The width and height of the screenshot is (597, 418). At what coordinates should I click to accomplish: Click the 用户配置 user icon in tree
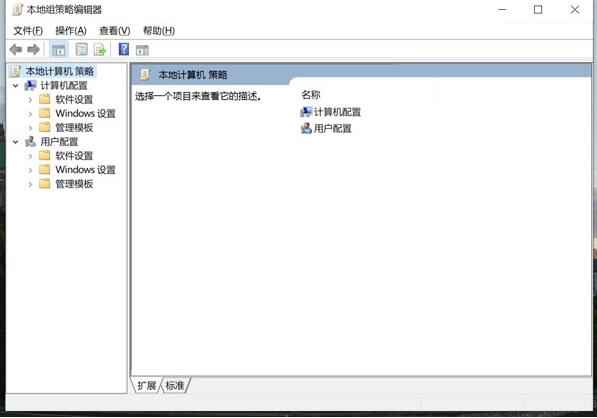click(x=30, y=142)
